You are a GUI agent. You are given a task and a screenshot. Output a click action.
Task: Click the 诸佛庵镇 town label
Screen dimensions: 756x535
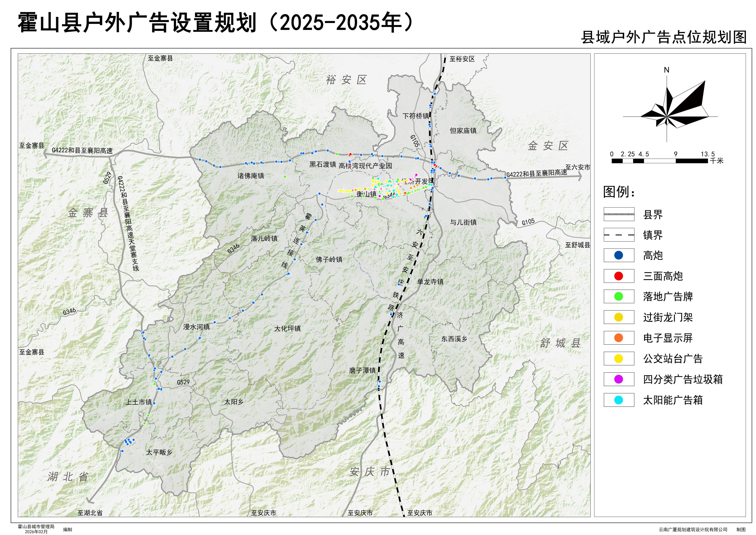pos(250,176)
